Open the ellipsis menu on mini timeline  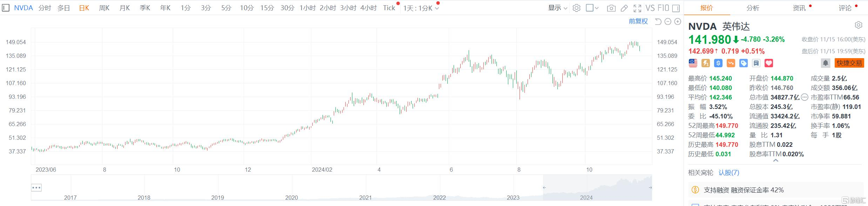[36, 187]
